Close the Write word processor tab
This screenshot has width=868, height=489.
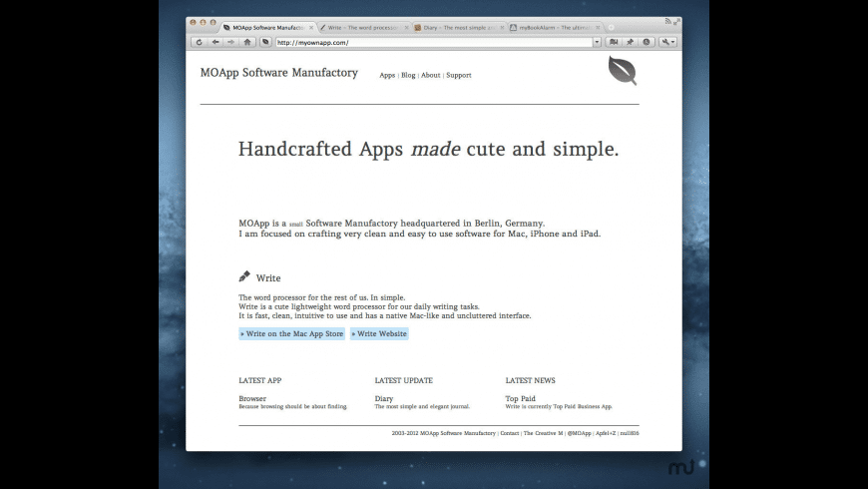click(x=406, y=27)
